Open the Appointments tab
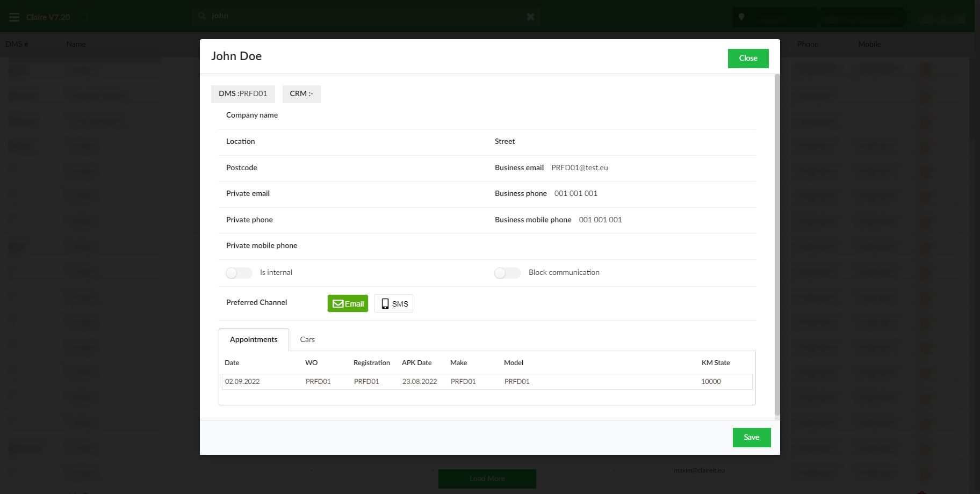 [x=254, y=339]
